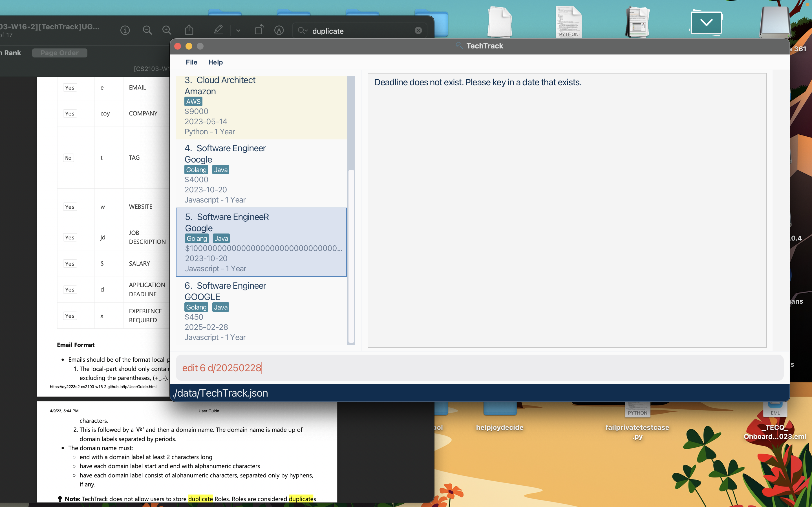Screen dimensions: 812x507
Task: Rotate the PDF page with the rotate icon
Action: tap(259, 30)
